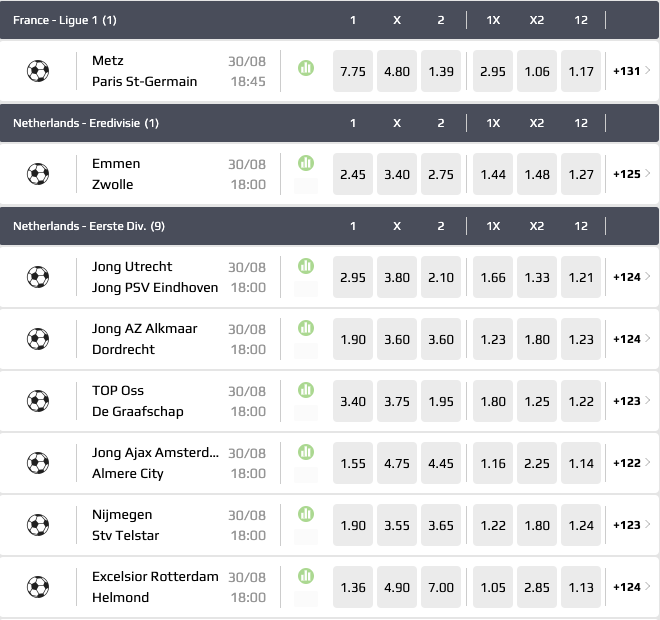The width and height of the screenshot is (660, 620).
Task: Click soccer ball icon beside Jong Ajax Amsterdam
Action: tap(38, 463)
